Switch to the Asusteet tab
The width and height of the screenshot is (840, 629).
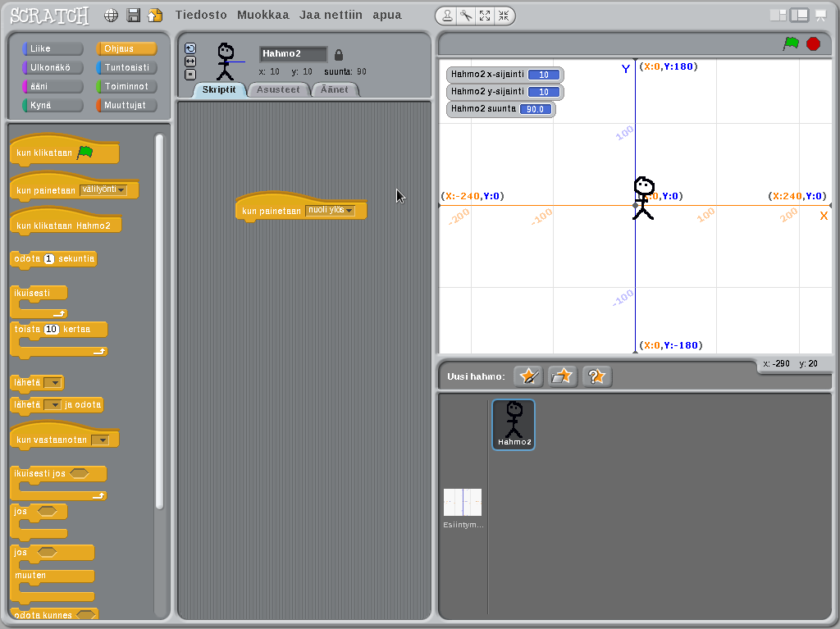[278, 89]
